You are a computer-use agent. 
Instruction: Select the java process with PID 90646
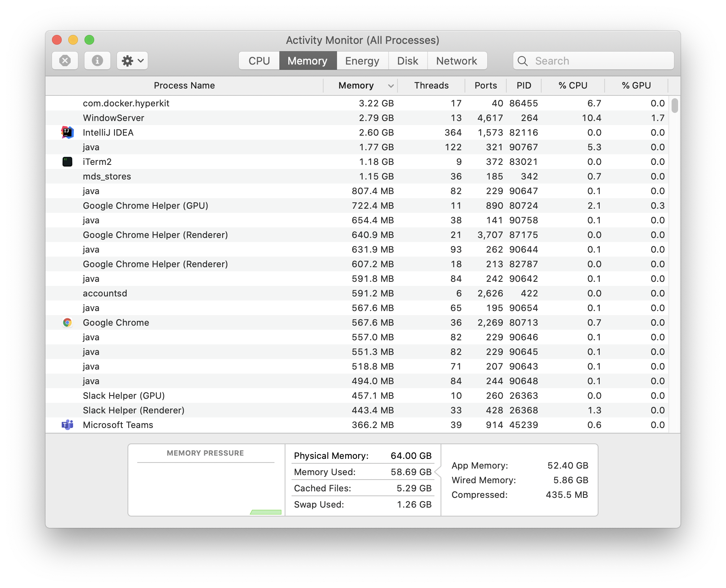[x=357, y=337]
